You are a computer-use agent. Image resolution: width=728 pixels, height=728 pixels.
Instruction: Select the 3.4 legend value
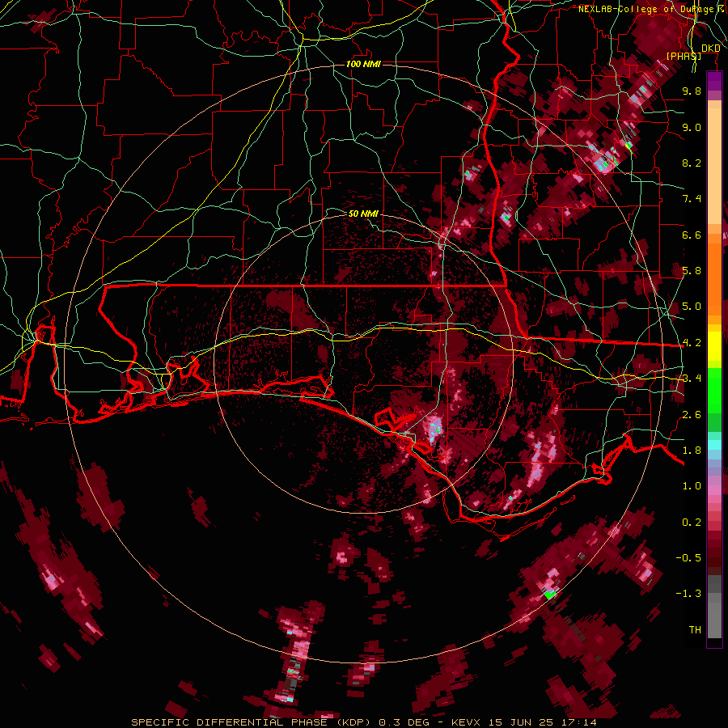coord(692,379)
